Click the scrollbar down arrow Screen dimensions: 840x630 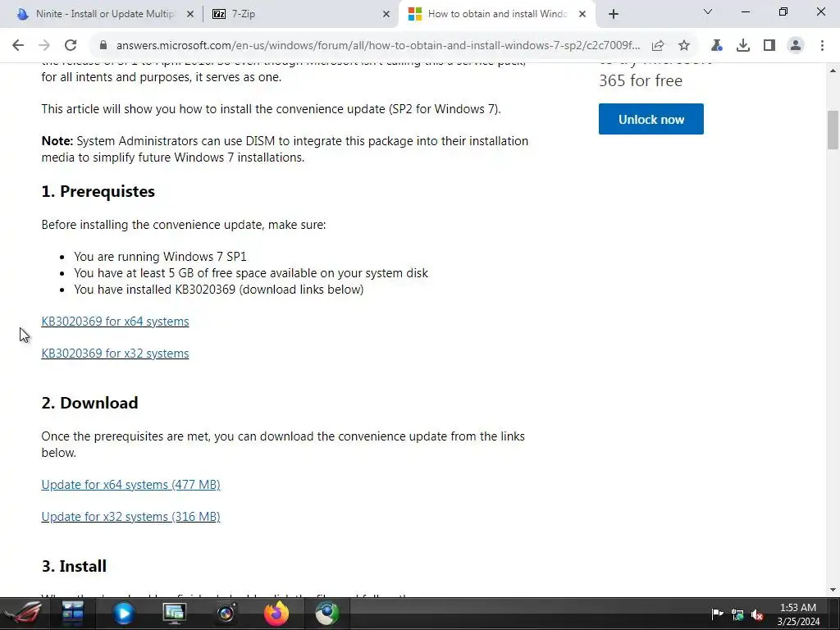833,590
